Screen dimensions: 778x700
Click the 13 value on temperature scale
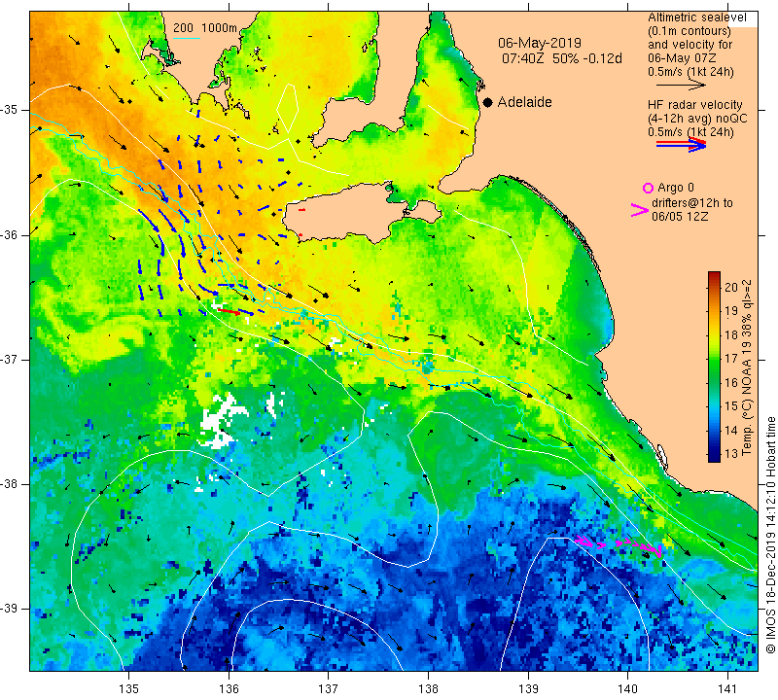pos(731,453)
